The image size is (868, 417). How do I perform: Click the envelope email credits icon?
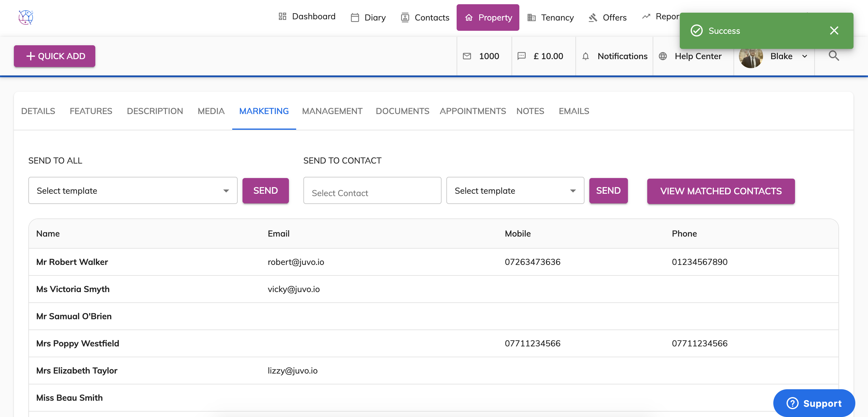pos(467,56)
